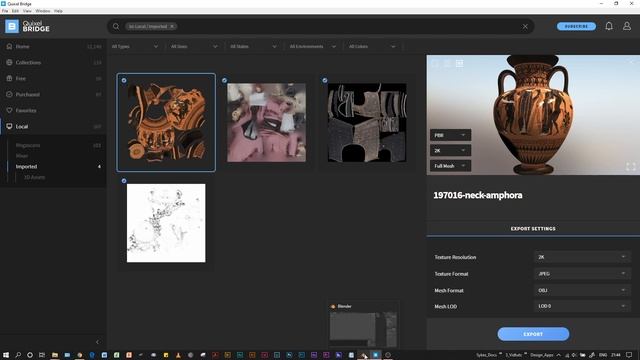Toggle checkmark on dark roughness texture thumbnail

click(325, 80)
